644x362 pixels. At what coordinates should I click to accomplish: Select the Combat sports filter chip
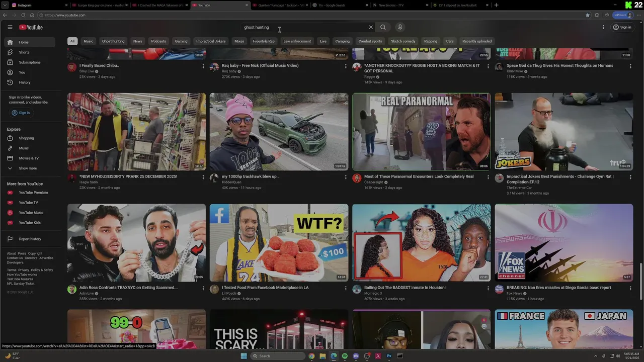click(x=370, y=41)
